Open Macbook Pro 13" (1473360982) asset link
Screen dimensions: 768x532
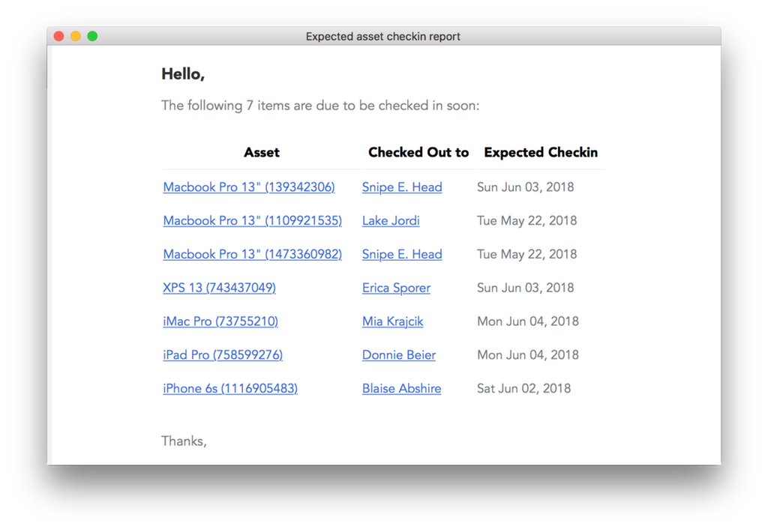coord(252,255)
